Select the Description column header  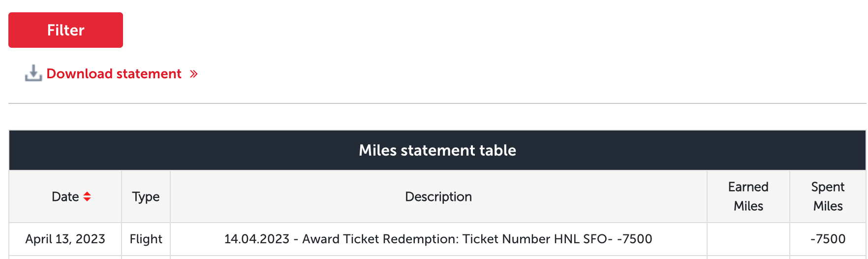(x=438, y=196)
